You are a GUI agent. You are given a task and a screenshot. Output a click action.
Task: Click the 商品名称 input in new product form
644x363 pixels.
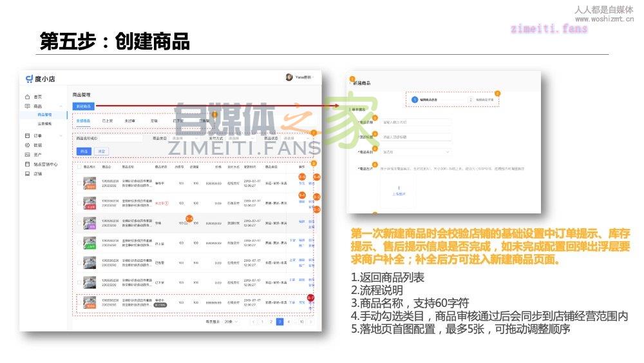(416, 122)
